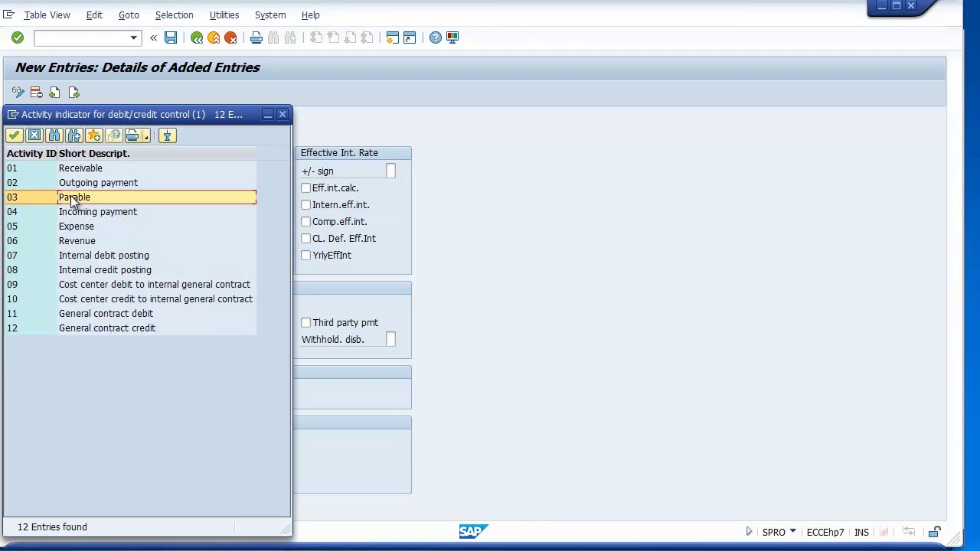Viewport: 980px width, 551px height.
Task: Click the Display/Change glasses-pencil icon
Action: [18, 93]
